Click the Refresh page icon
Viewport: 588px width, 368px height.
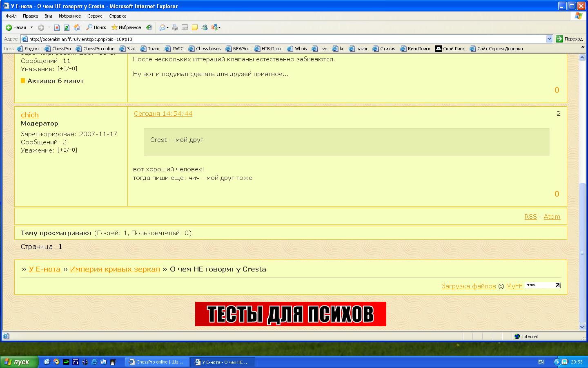point(67,27)
